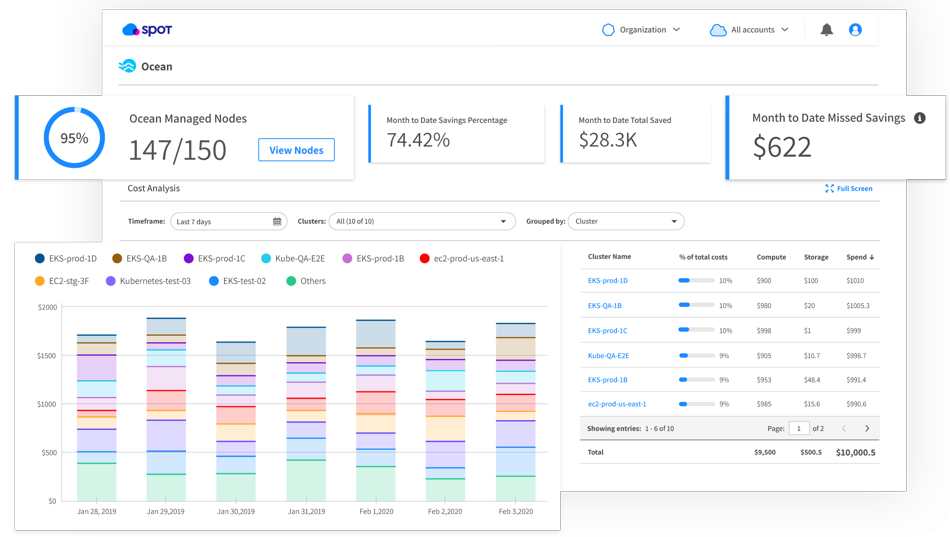Toggle EKS-prod-1B legend swatch

[x=347, y=258]
